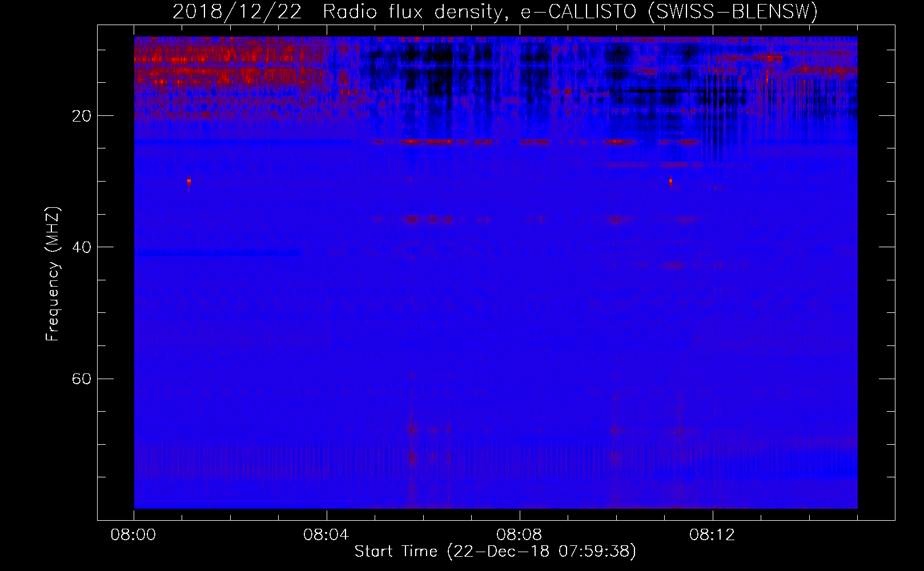This screenshot has width=924, height=571.
Task: Click the 'Frequency (MHZ)' axis label
Action: 53,274
